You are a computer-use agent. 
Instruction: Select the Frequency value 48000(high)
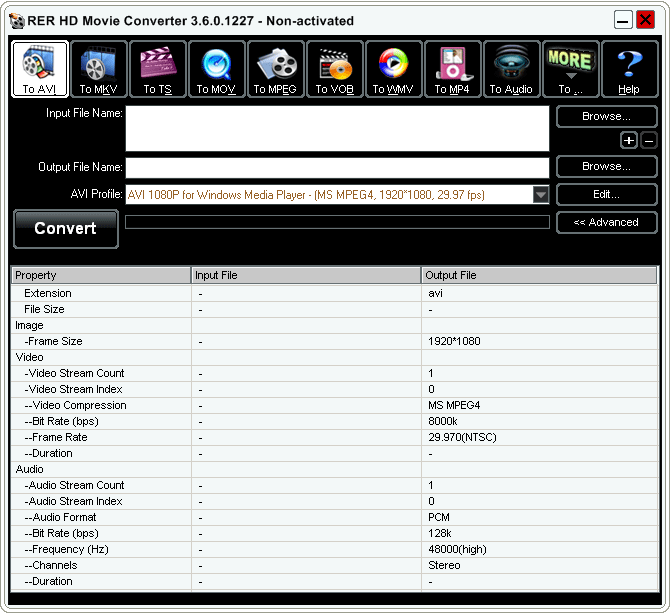click(x=457, y=549)
